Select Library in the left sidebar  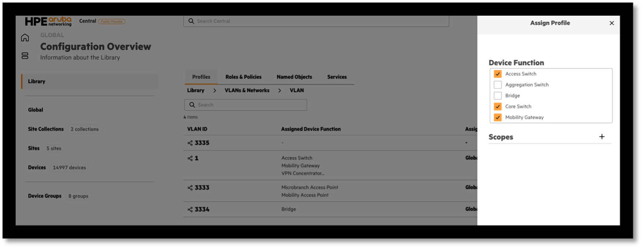(90, 81)
